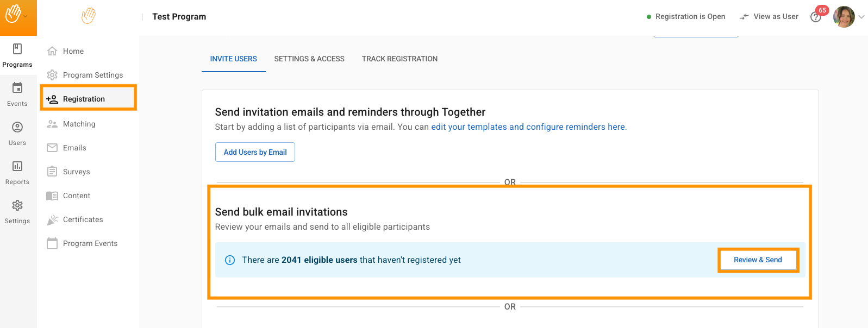
Task: Open Certificates in the program menu
Action: 83,219
